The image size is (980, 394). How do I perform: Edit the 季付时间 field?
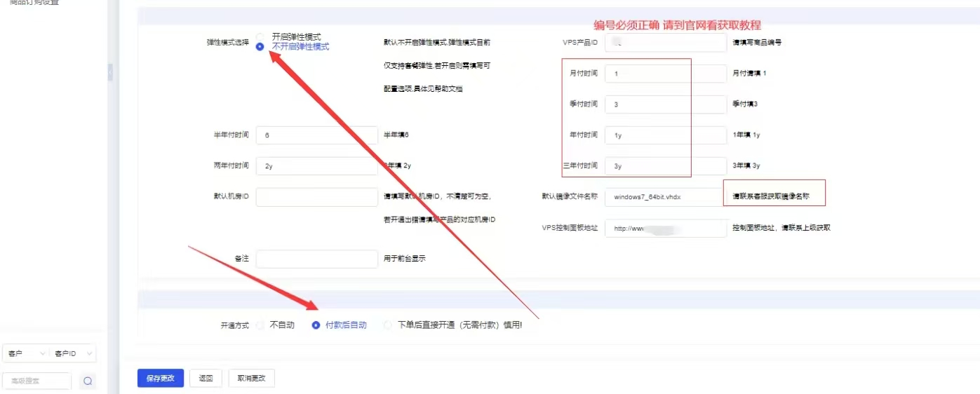pos(665,104)
